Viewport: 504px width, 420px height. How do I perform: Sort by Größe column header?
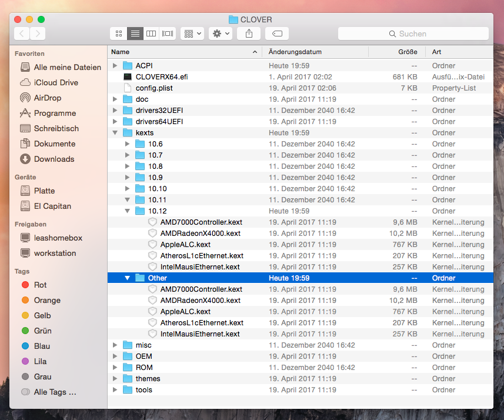[408, 52]
